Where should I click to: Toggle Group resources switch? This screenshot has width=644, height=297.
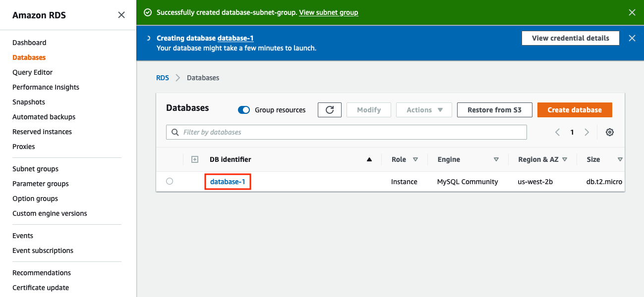coord(244,110)
